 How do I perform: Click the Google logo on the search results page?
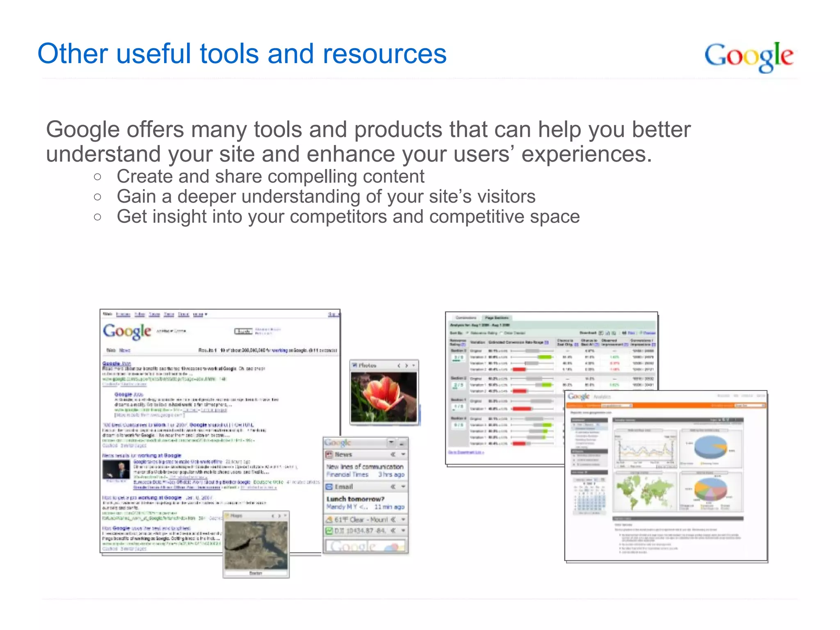[x=127, y=332]
